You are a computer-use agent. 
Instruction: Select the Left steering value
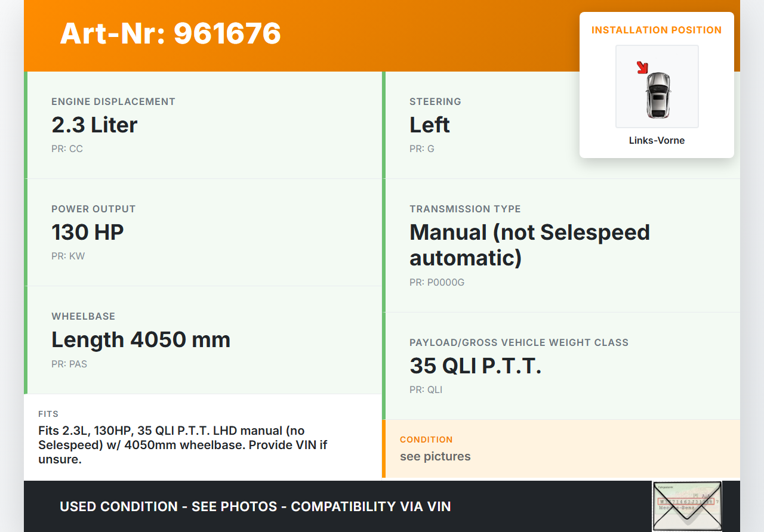429,125
